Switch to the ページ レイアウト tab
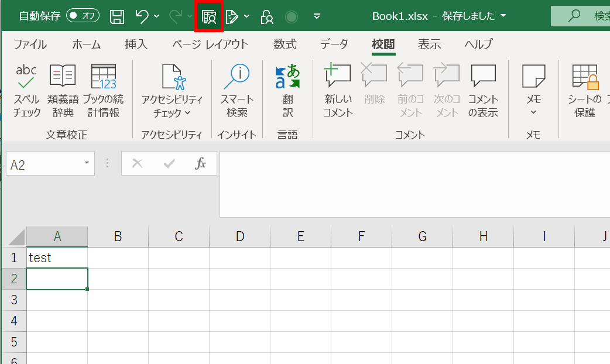The width and height of the screenshot is (610, 364). [x=210, y=44]
